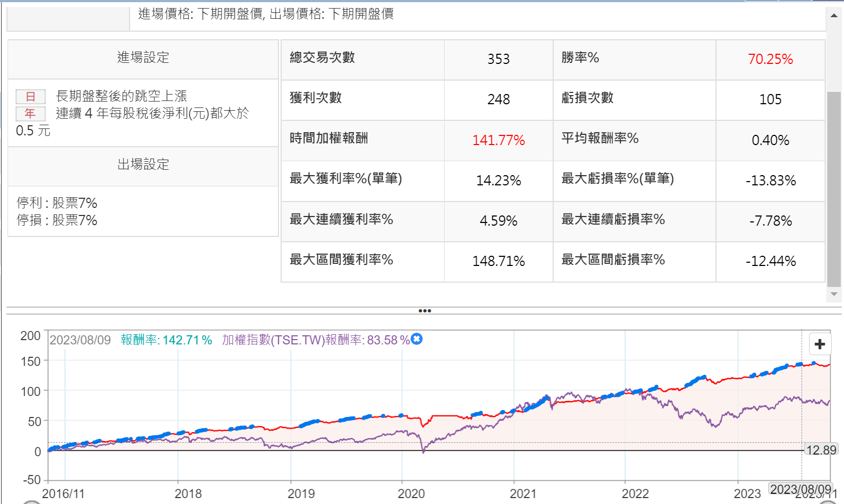Click the scrollbar up arrow
Screen dimensions: 844x504
[x=834, y=16]
